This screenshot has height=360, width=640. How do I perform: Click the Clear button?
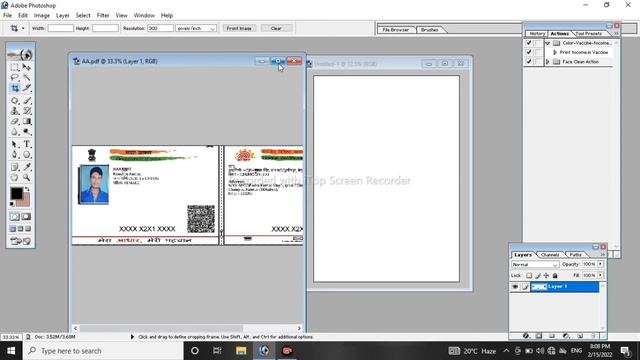[x=276, y=28]
